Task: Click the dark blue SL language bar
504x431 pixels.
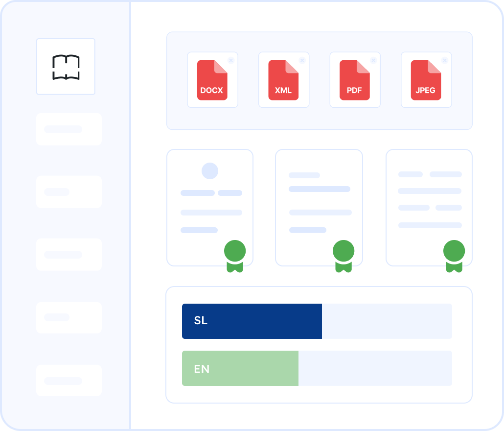Action: (252, 321)
